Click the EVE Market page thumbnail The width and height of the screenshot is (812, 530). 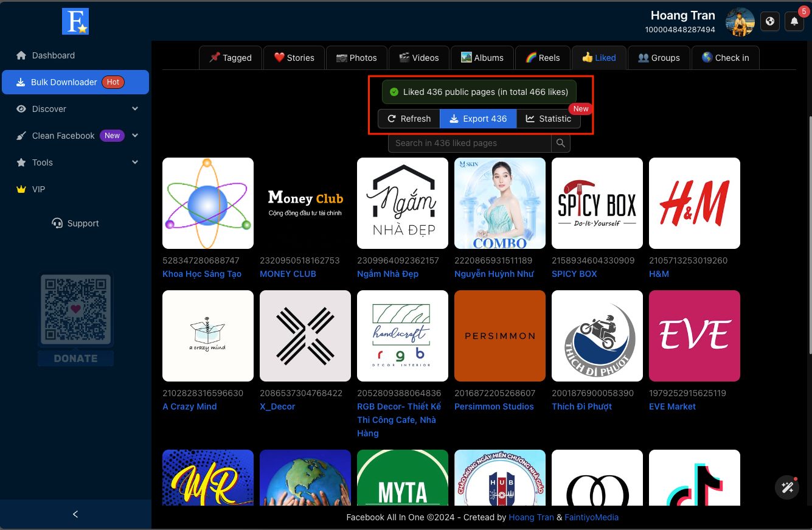(695, 336)
